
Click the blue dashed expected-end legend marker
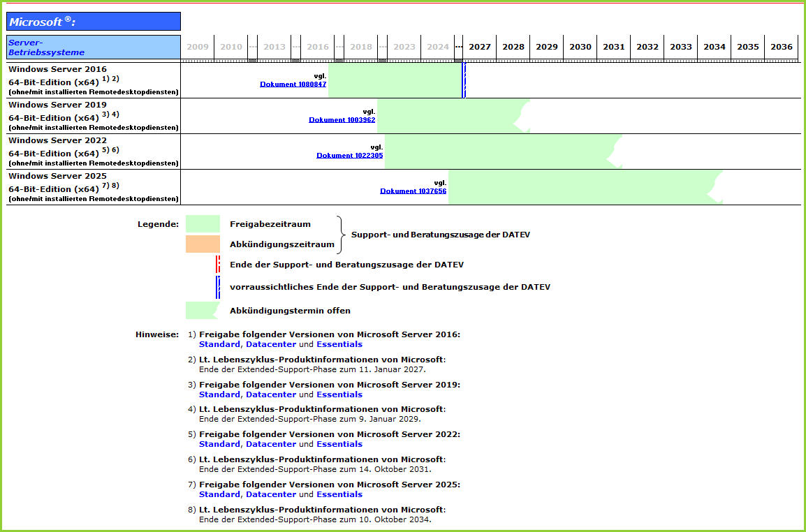[218, 287]
